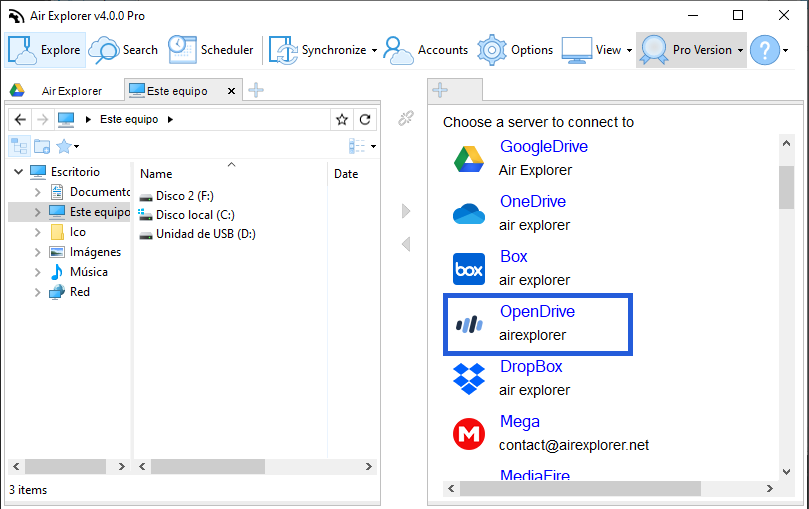Connect to DropBox server
Screen dimensions: 809x509
(x=531, y=367)
